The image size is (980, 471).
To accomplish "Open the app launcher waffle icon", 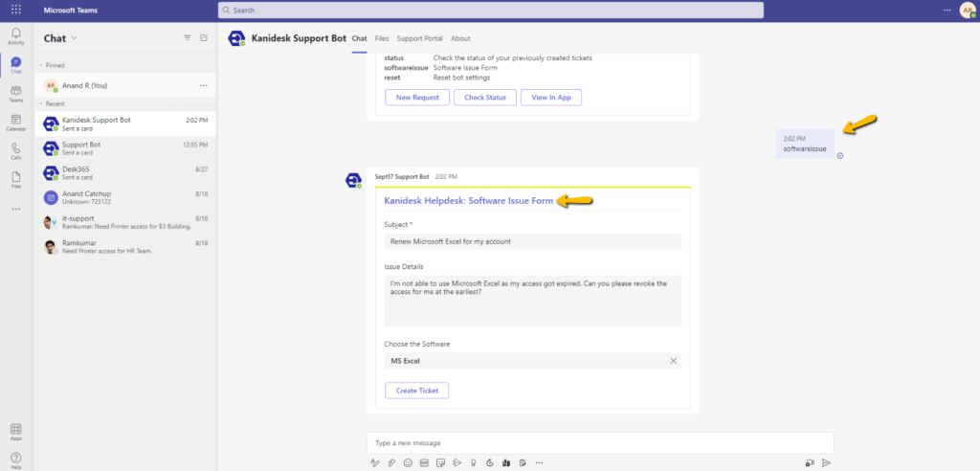I will tap(16, 10).
